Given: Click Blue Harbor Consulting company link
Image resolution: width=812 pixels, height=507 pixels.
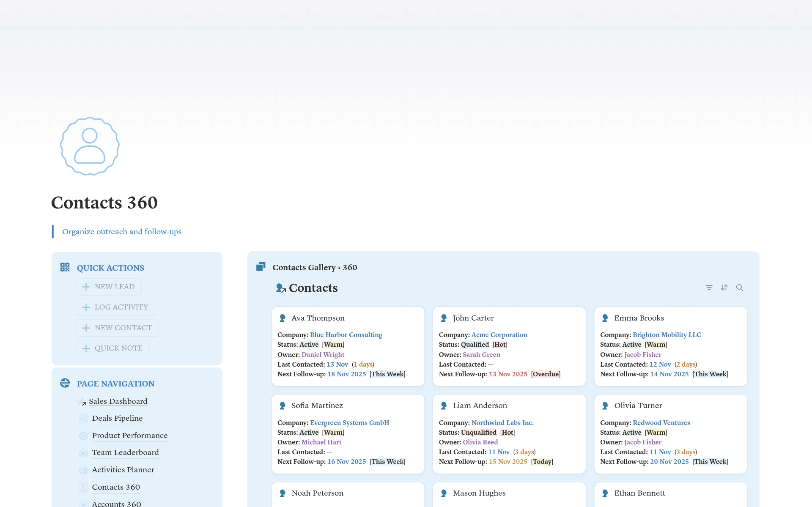Looking at the screenshot, I should [346, 335].
